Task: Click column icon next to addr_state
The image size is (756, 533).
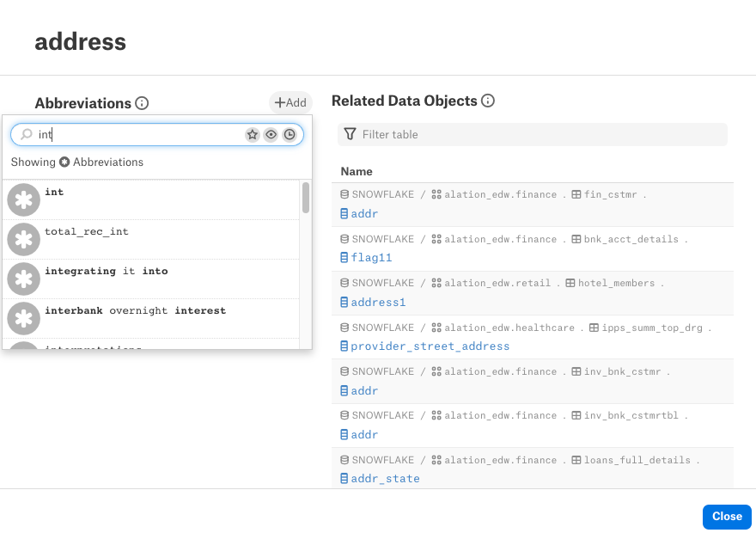Action: click(344, 479)
